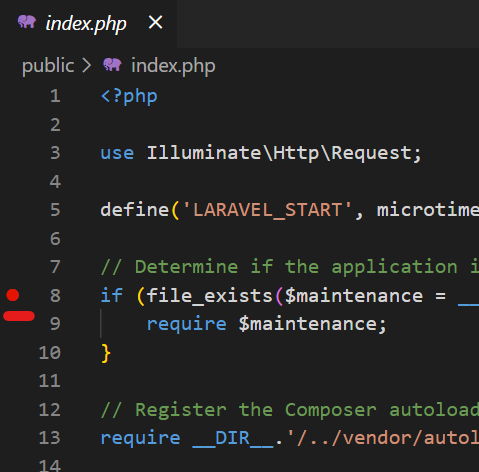Viewport: 479px width, 472px height.
Task: Click the __DIR__ constant on line 13
Action: point(233,438)
